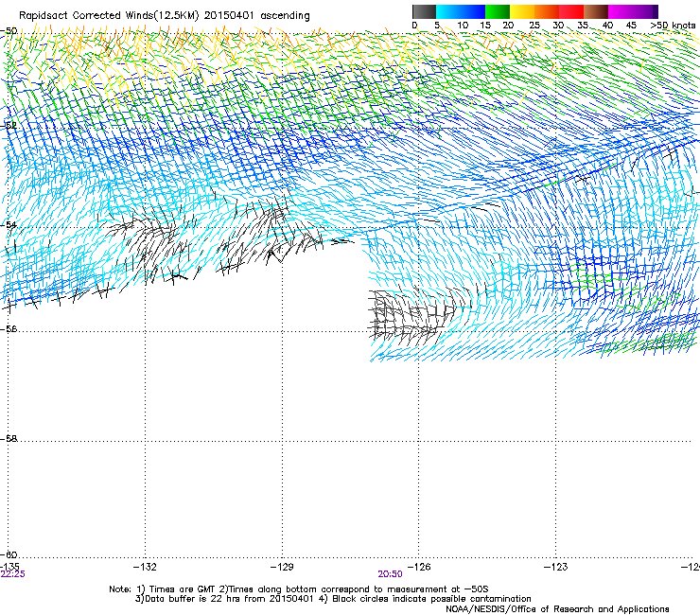Image resolution: width=700 pixels, height=615 pixels.
Task: Click the yellow 20-25 knots legend swatch
Action: 522,11
